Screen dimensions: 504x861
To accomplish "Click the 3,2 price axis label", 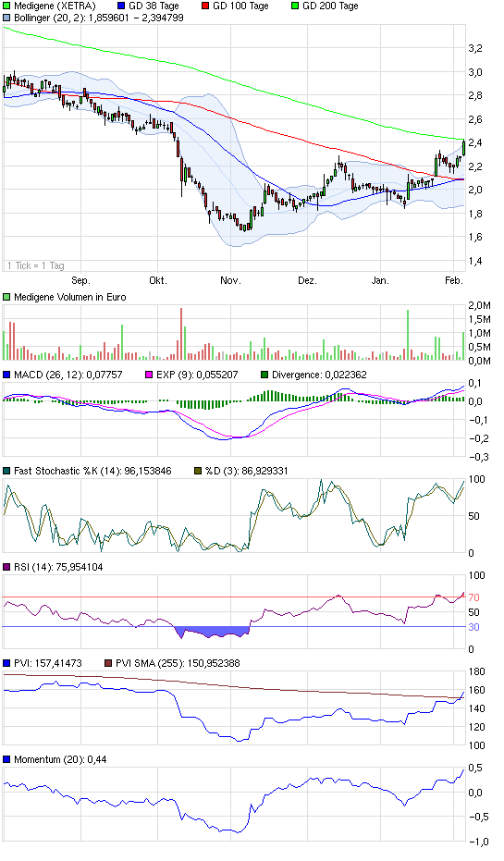I will (x=475, y=48).
